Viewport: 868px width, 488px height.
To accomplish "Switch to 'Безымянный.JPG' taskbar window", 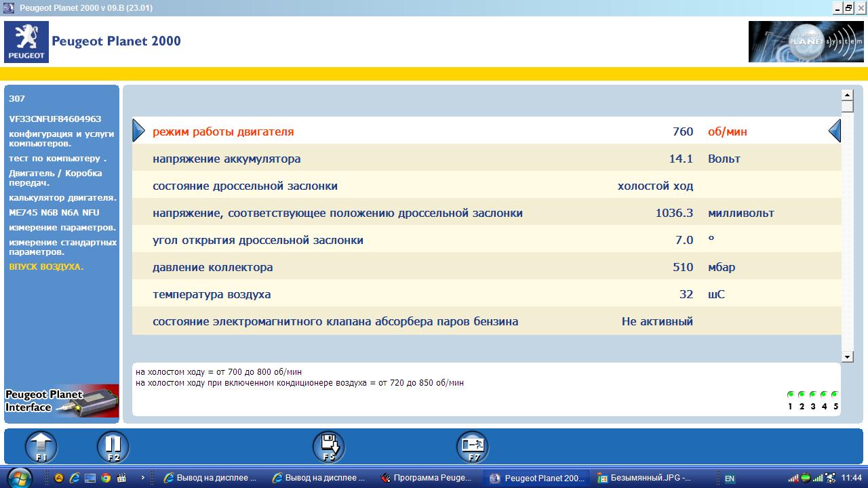I will click(645, 478).
